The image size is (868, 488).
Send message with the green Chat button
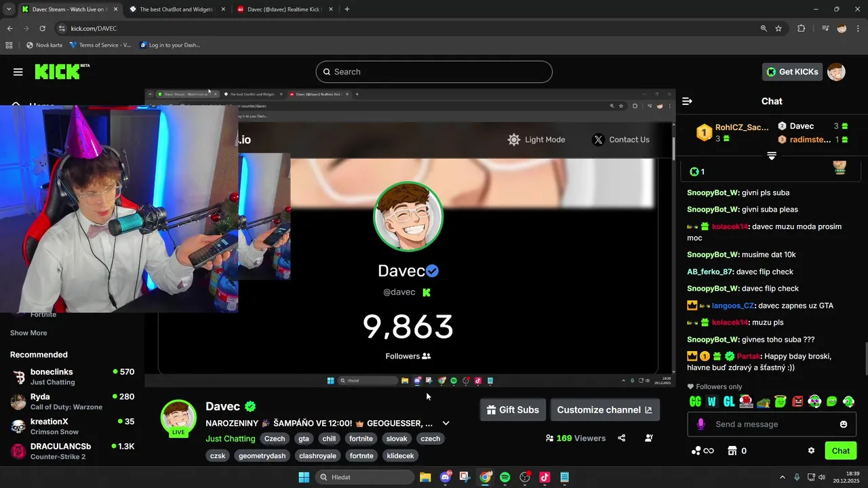click(x=841, y=451)
